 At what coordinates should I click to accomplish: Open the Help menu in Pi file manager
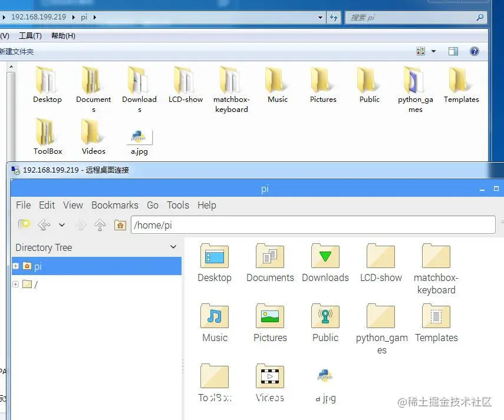click(x=207, y=205)
